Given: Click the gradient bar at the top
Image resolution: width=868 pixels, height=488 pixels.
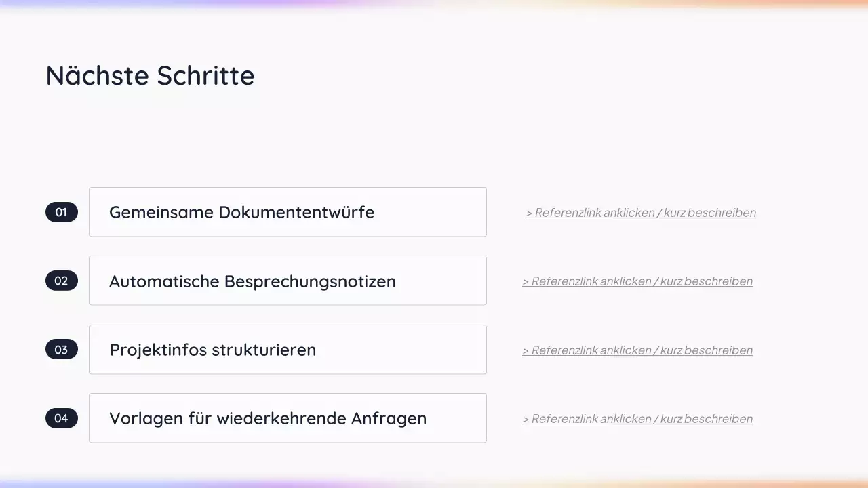Looking at the screenshot, I should pyautogui.click(x=434, y=4).
